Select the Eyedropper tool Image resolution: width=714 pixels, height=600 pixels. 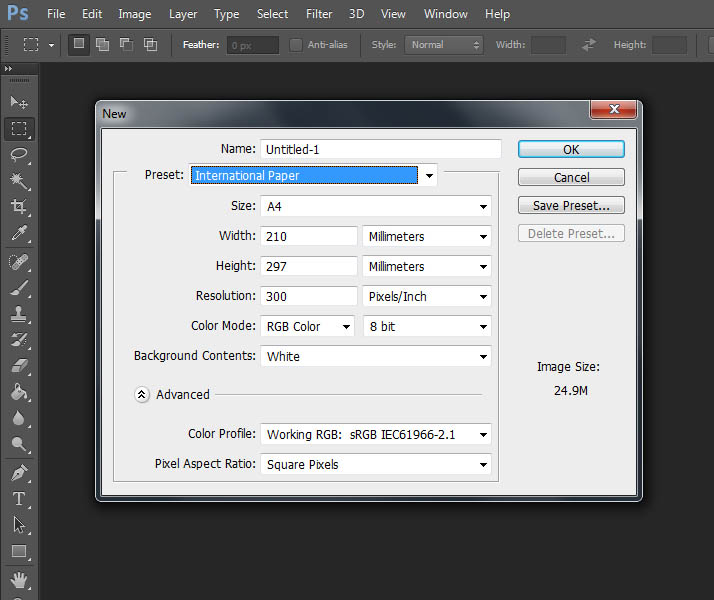click(19, 233)
